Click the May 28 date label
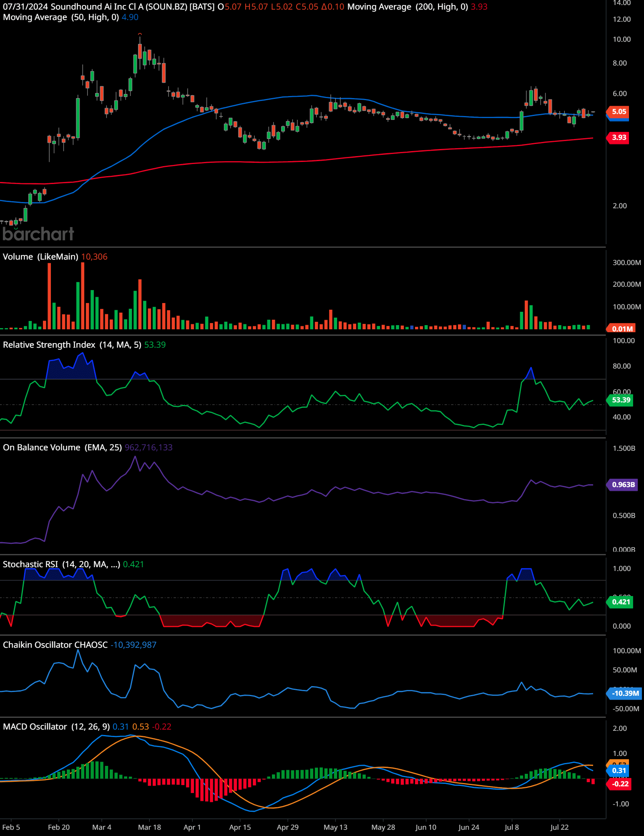Screen dimensions: 644x836 [x=383, y=827]
